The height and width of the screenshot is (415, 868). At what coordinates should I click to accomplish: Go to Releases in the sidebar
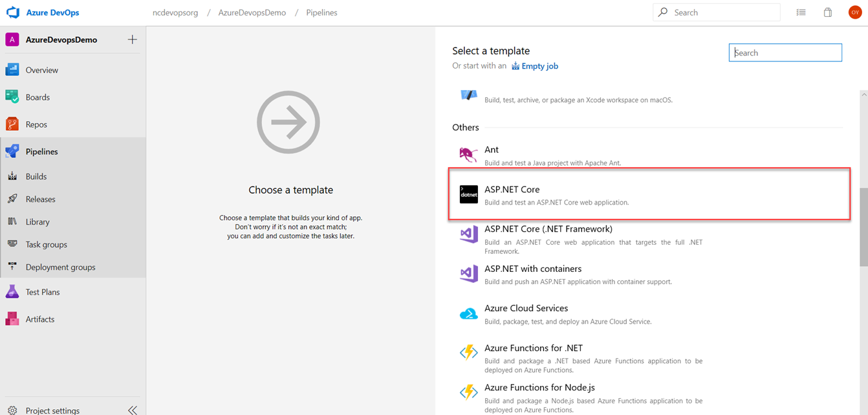[x=41, y=199]
